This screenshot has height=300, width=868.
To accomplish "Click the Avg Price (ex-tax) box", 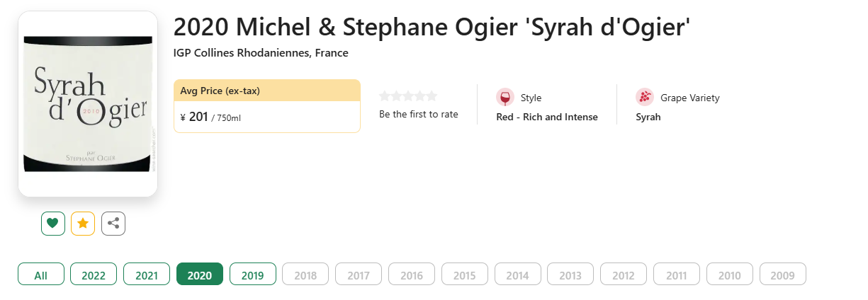I will tap(267, 106).
